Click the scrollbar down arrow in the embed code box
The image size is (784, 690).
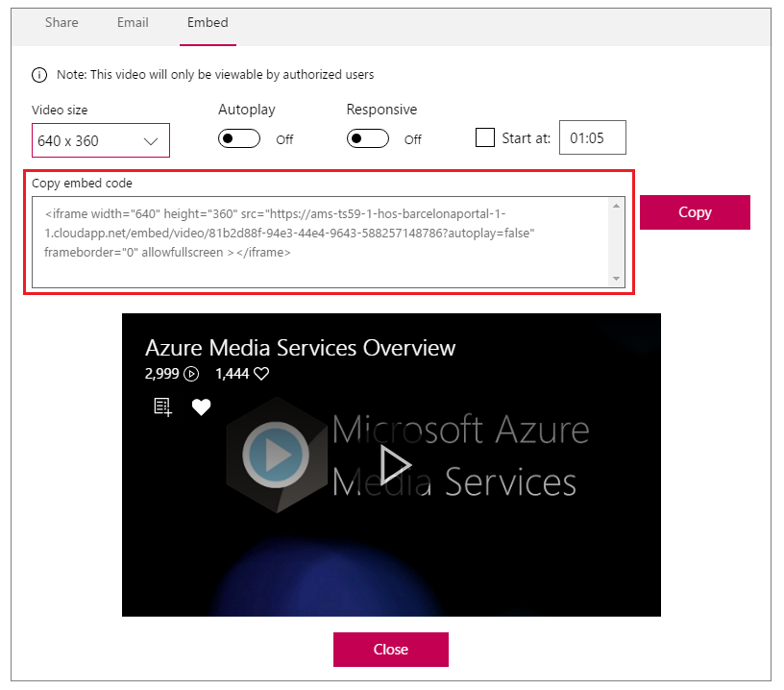(x=617, y=279)
